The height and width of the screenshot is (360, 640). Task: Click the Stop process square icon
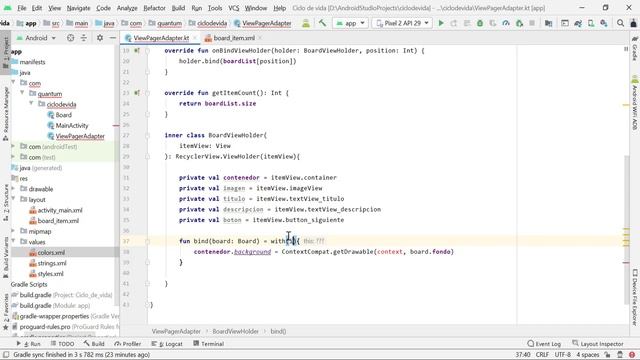[x=532, y=23]
